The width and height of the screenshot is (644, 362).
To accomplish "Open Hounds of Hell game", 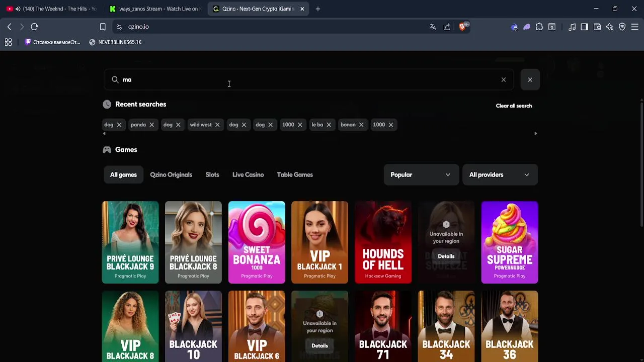I will click(383, 242).
